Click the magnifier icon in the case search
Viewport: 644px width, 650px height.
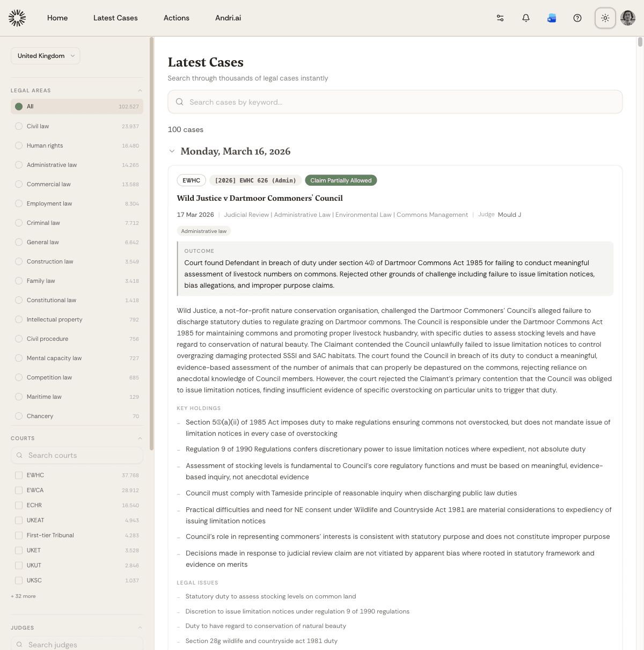(180, 102)
